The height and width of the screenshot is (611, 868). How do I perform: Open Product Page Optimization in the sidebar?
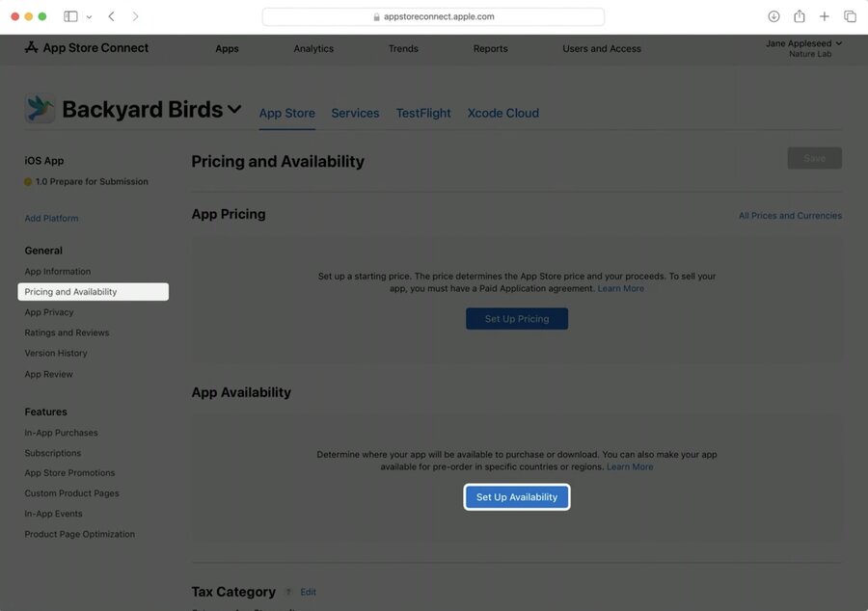click(79, 534)
